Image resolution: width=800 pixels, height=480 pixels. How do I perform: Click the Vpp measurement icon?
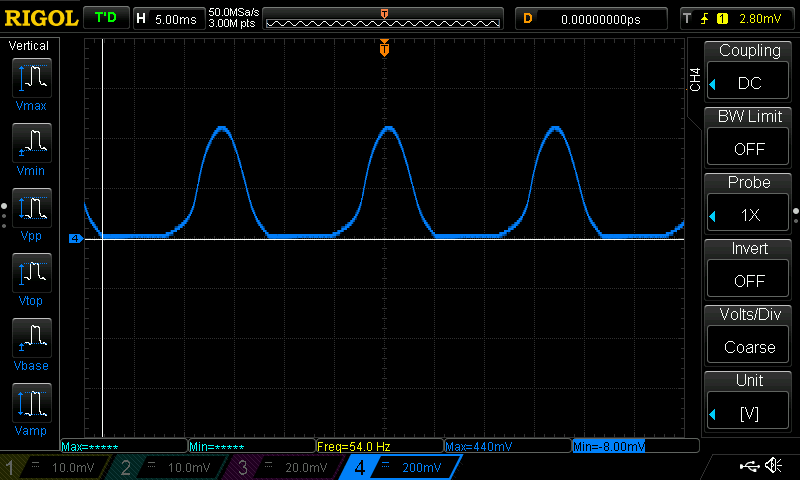coord(34,213)
